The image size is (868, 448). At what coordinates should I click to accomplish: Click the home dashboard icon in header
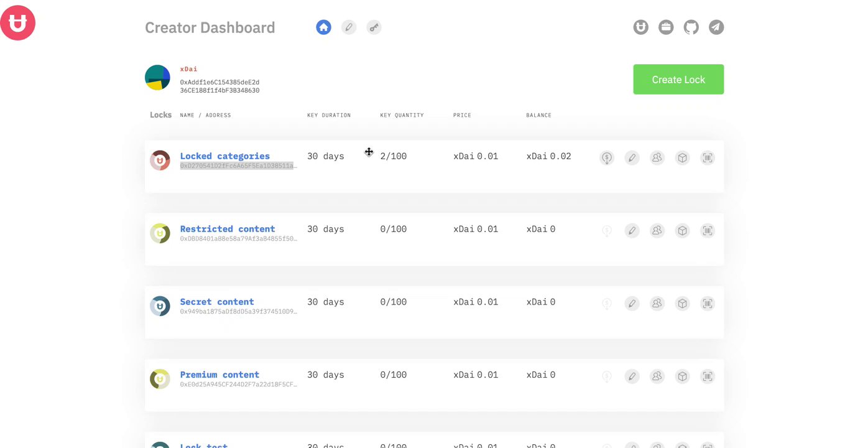[323, 27]
